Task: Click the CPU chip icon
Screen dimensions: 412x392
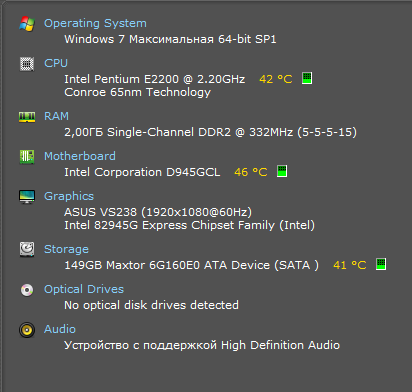Action: click(27, 64)
